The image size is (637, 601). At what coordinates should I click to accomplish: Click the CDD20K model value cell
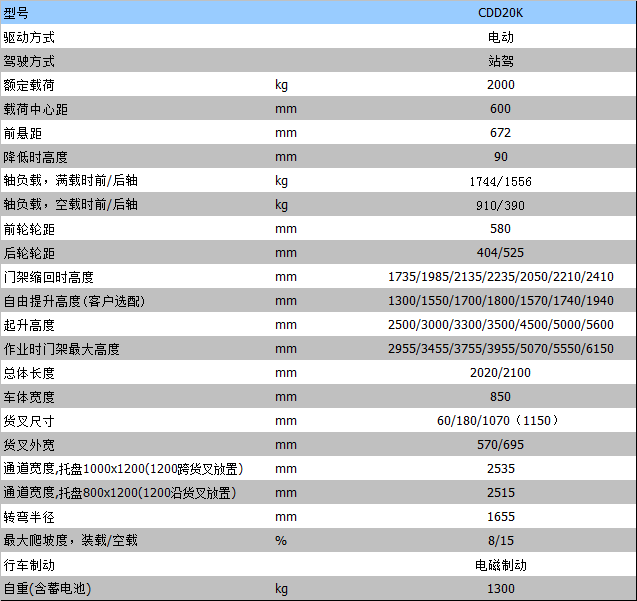click(x=500, y=13)
